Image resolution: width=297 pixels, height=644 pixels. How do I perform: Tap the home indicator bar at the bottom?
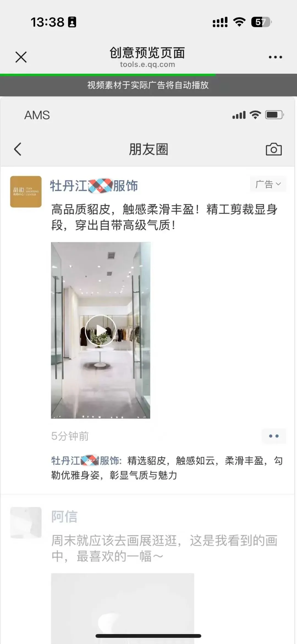[x=148, y=636]
